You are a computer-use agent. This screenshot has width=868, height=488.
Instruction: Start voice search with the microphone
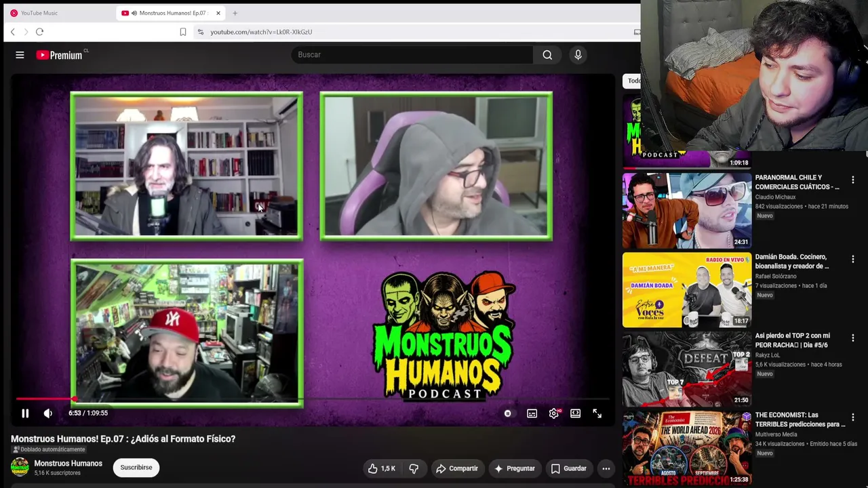tap(578, 55)
